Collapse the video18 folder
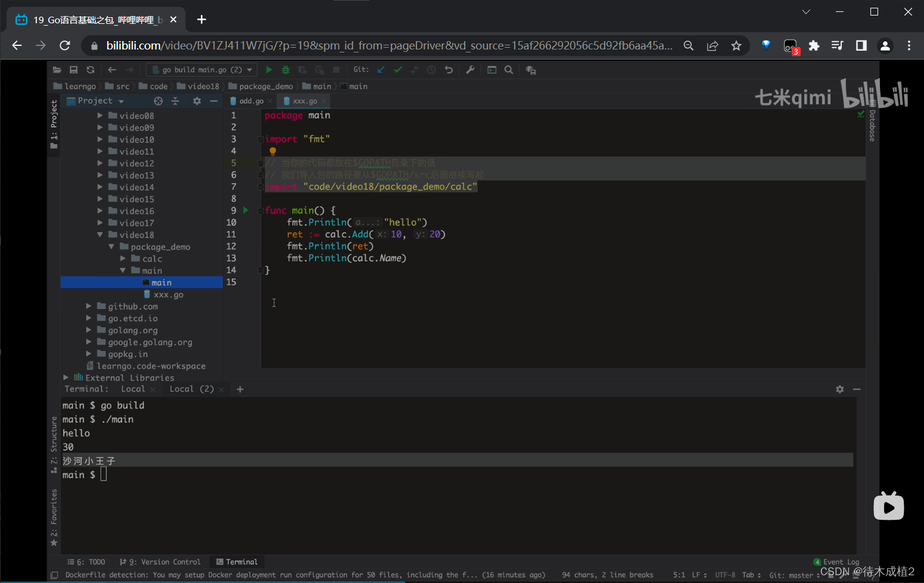The width and height of the screenshot is (924, 583). point(100,235)
